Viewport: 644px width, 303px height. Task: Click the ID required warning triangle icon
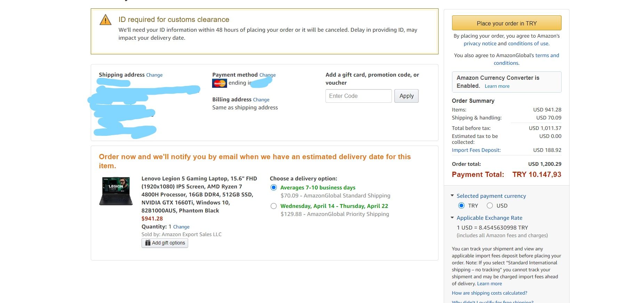pyautogui.click(x=105, y=20)
